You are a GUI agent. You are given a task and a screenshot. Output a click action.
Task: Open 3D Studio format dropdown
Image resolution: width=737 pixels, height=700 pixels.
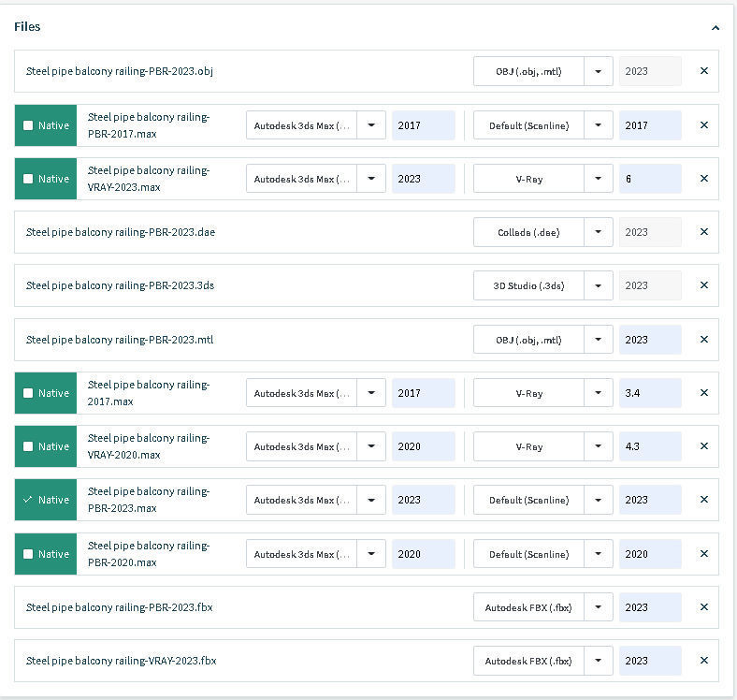599,285
